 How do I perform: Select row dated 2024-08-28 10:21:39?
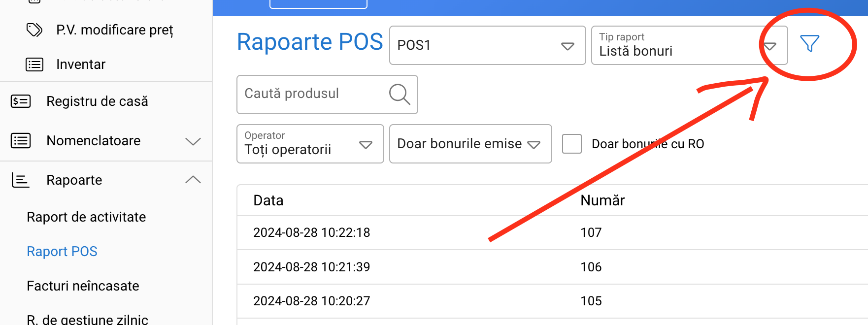(552, 267)
